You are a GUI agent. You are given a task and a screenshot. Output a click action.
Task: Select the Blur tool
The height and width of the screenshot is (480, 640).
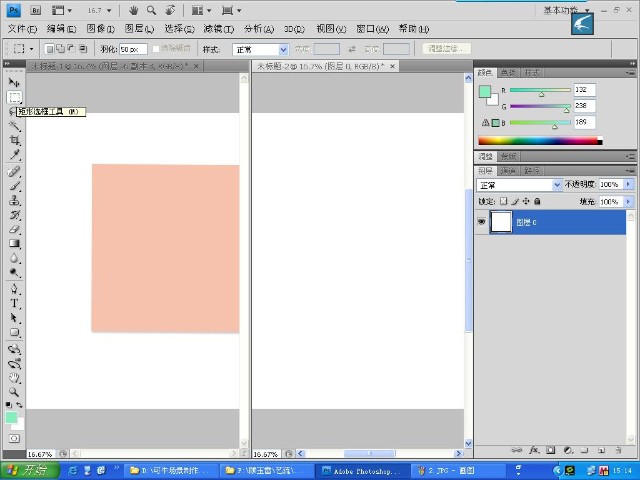(14, 258)
